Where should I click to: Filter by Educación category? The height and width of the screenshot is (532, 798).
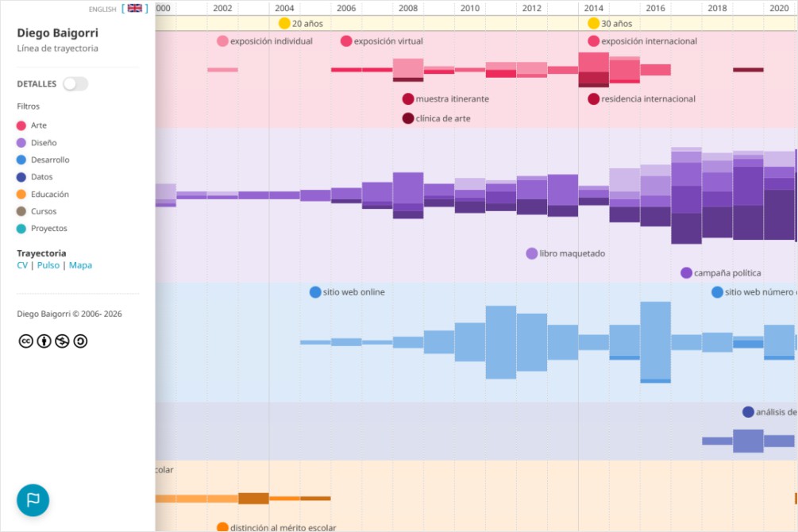click(43, 194)
